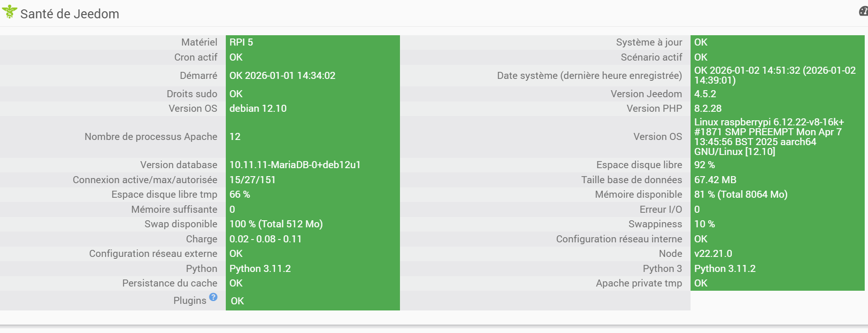Viewport: 868px width, 333px height.
Task: Select the PHP version 8.2.28 value
Action: [707, 108]
